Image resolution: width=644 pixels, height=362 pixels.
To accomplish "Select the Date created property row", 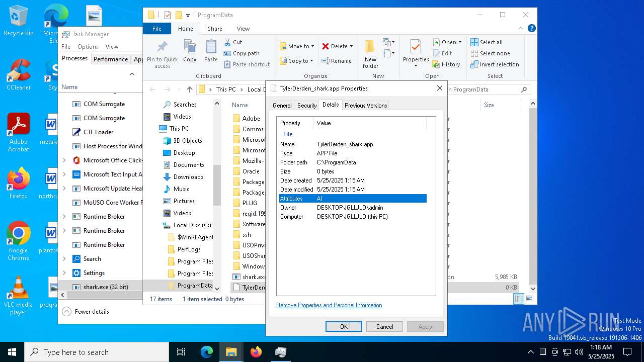I will 353,180.
